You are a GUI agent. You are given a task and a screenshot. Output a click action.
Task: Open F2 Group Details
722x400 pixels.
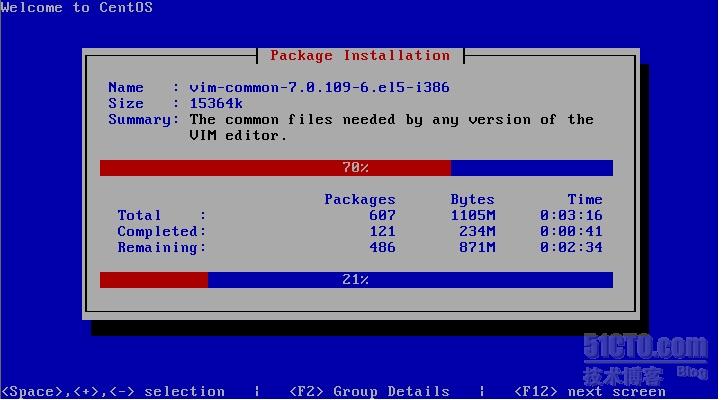(369, 391)
